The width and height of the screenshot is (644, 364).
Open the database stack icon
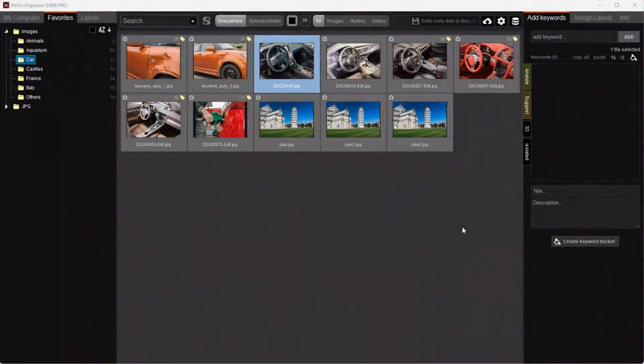pyautogui.click(x=515, y=21)
